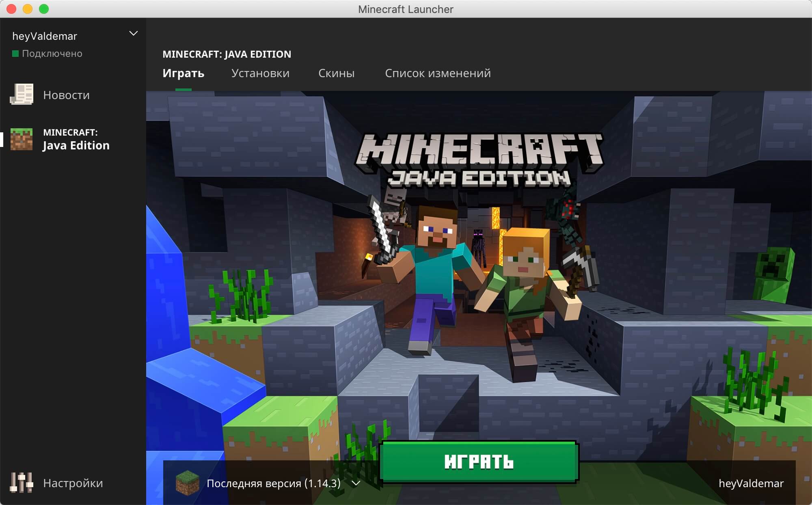This screenshot has height=505, width=812.
Task: Open the Список изменений tab
Action: coord(438,73)
